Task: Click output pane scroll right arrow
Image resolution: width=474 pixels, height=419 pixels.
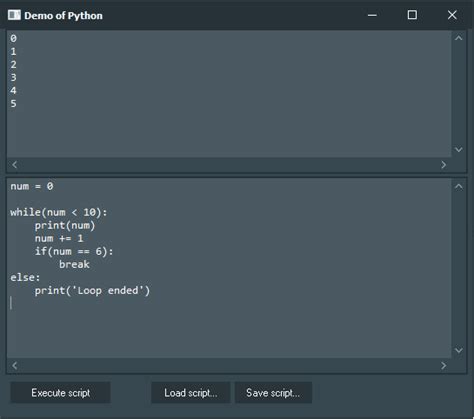Action: click(x=443, y=165)
